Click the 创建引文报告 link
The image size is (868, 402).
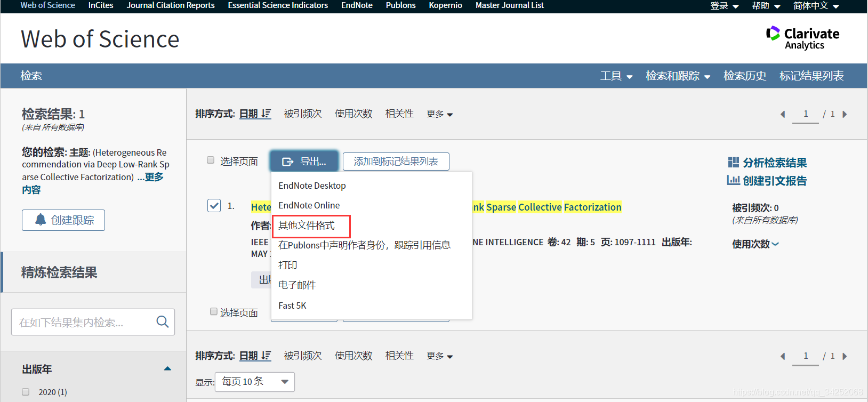767,181
